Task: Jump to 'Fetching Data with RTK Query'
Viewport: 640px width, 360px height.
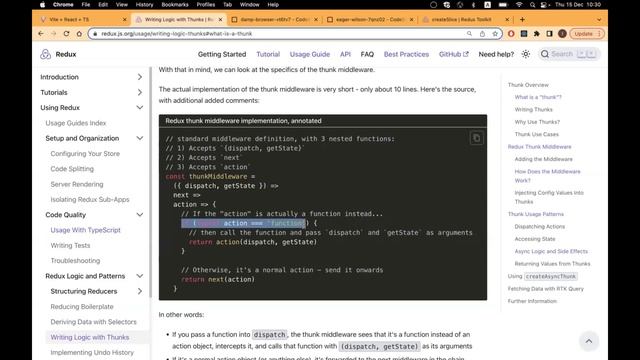Action: click(546, 289)
